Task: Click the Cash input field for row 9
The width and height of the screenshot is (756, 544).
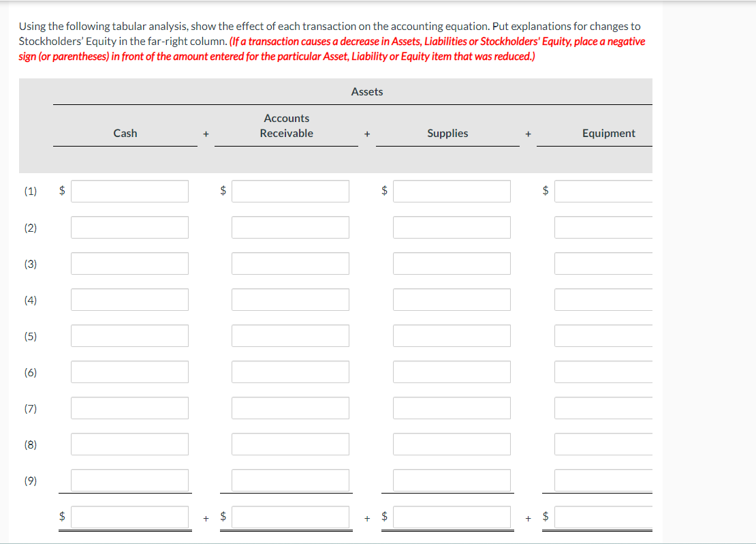Action: click(129, 480)
